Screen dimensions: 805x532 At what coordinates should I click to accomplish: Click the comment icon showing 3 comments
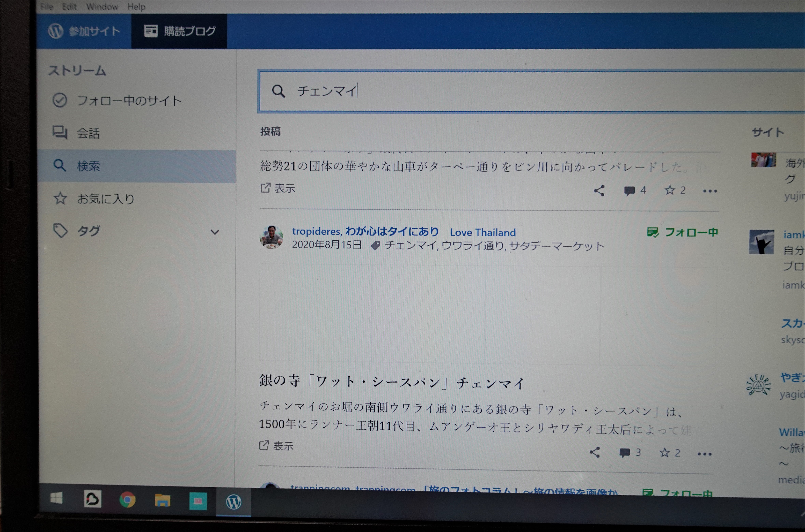(624, 453)
